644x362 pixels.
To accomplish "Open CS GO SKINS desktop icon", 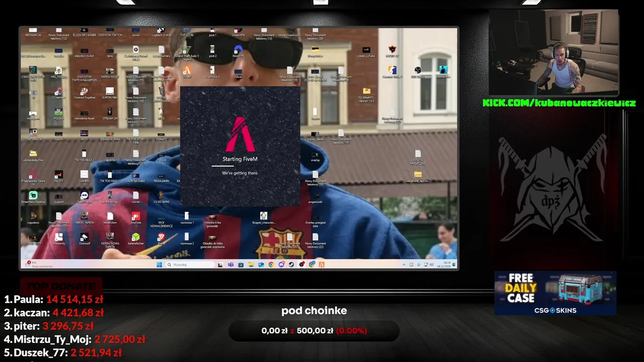I will pyautogui.click(x=161, y=197).
